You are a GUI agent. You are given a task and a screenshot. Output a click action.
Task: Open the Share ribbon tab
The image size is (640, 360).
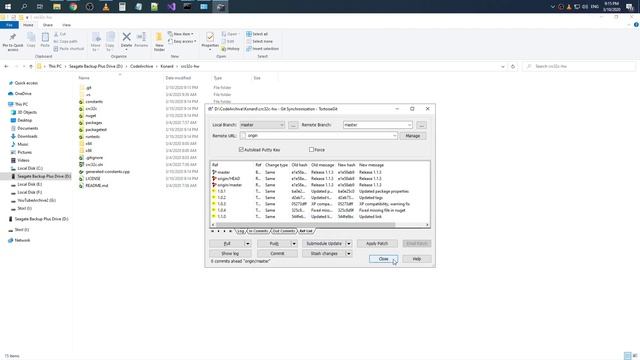point(48,25)
